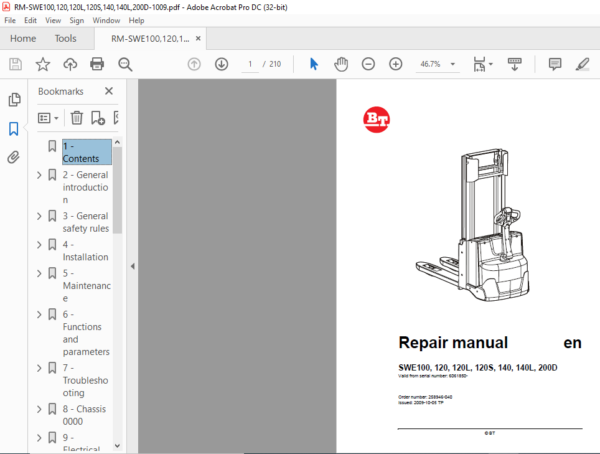Select the Highlight pen tool
Screen dimensions: 600x454
point(582,64)
